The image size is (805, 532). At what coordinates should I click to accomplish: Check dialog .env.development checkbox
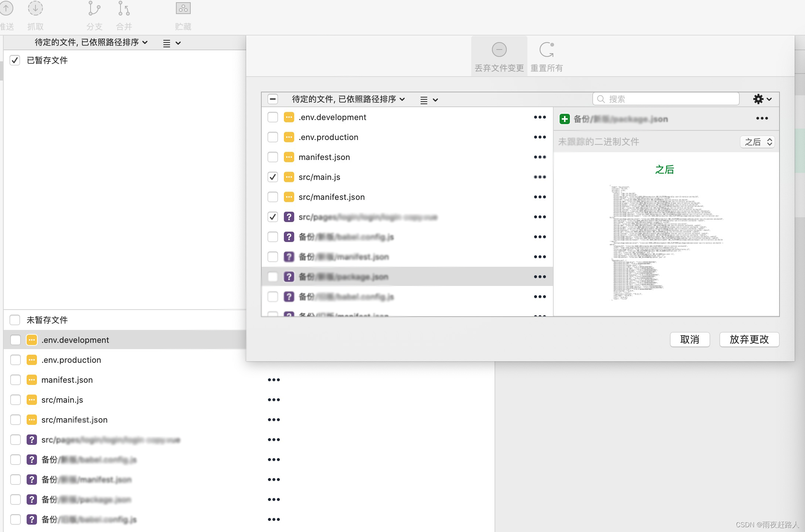(x=273, y=117)
